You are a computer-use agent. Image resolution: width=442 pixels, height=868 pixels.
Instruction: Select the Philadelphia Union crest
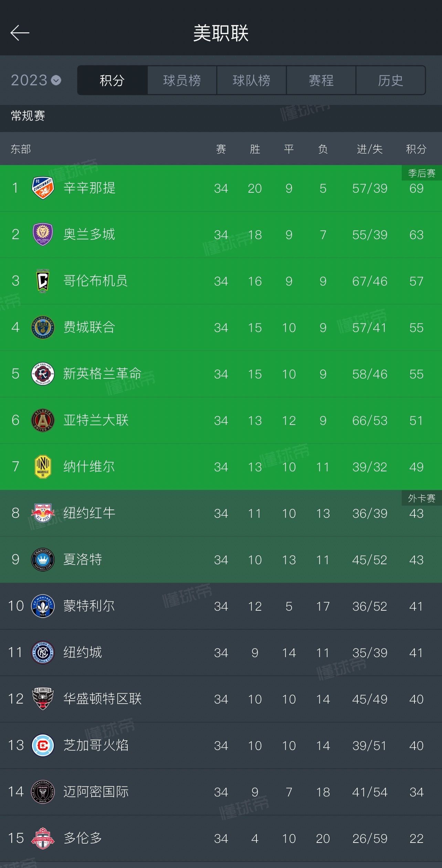click(x=43, y=327)
